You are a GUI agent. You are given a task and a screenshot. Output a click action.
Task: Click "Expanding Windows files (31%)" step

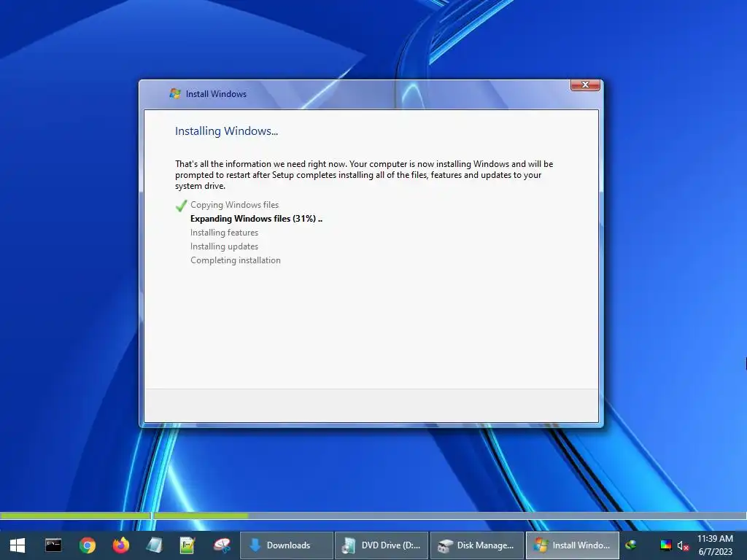click(x=256, y=219)
